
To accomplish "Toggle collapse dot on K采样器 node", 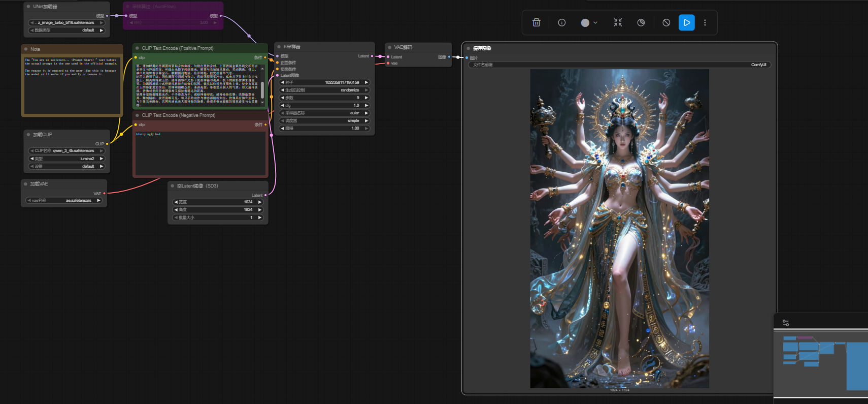I will 279,47.
